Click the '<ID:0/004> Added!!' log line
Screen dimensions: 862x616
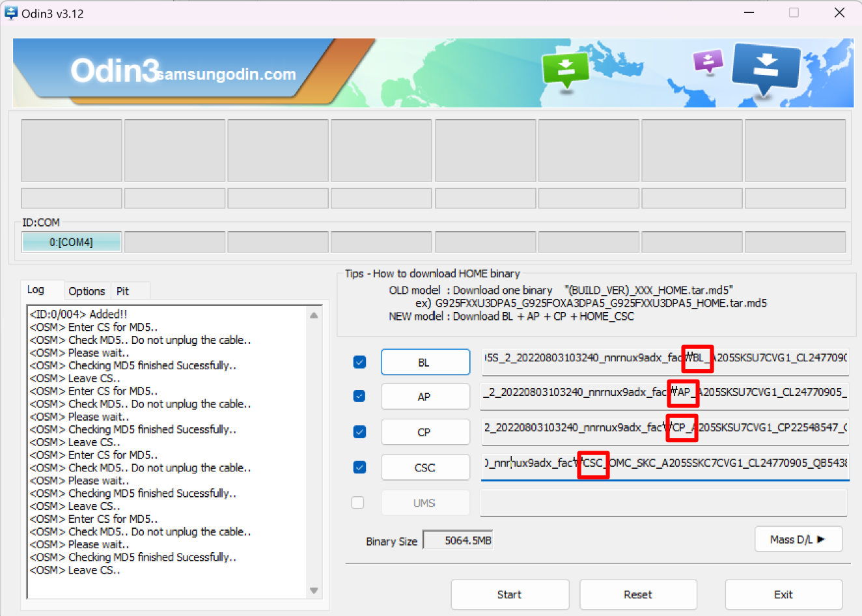pyautogui.click(x=78, y=314)
